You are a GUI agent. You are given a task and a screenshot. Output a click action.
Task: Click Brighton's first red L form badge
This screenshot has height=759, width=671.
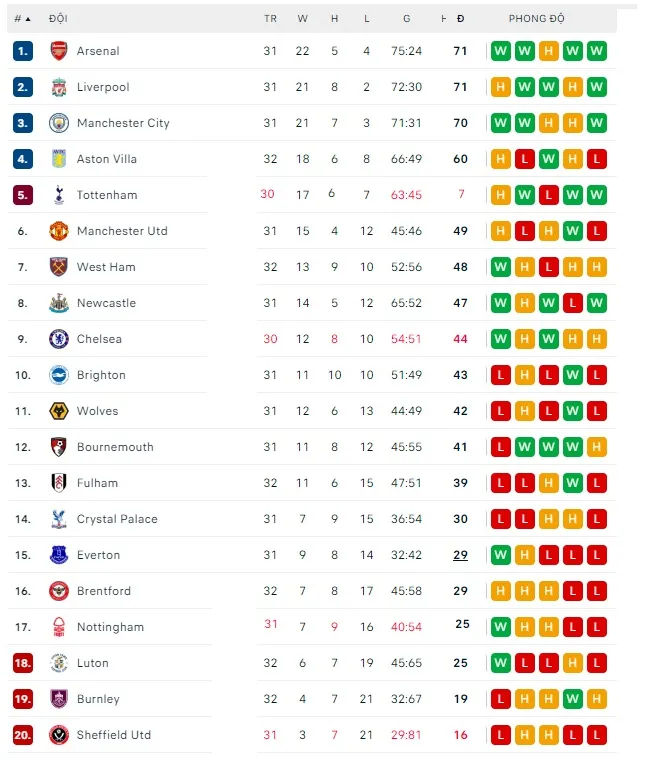[500, 375]
